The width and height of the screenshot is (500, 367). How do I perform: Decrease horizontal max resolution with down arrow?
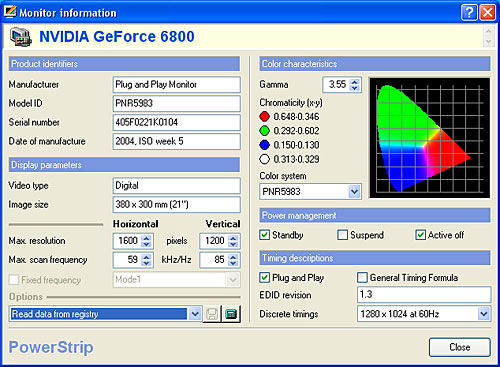point(146,244)
